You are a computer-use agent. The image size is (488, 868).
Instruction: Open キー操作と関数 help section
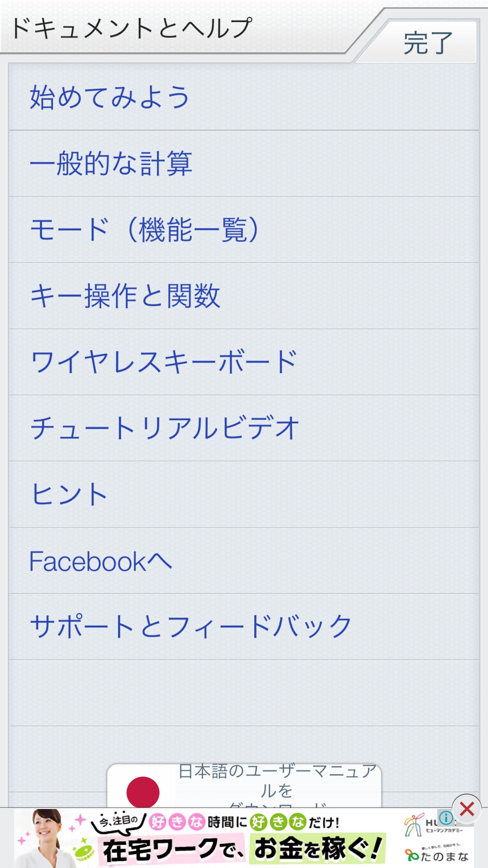(x=125, y=296)
